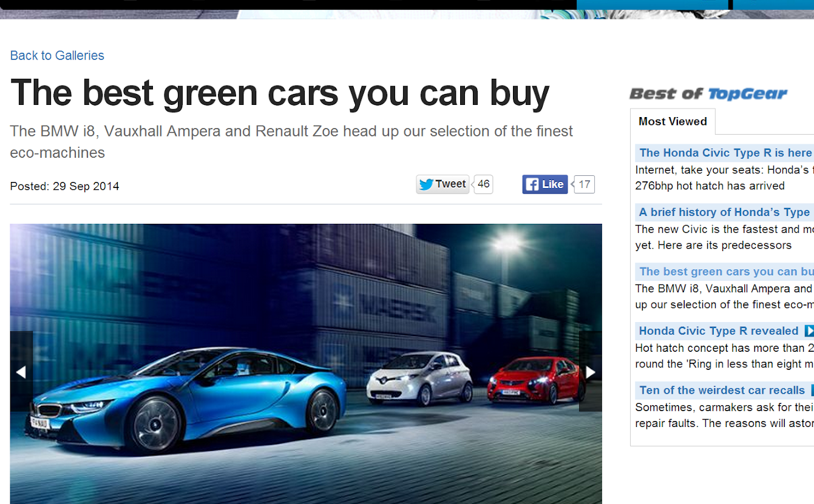Open Honda Civic Type R revealed video link
Viewport: 814px width, 504px height.
719,331
